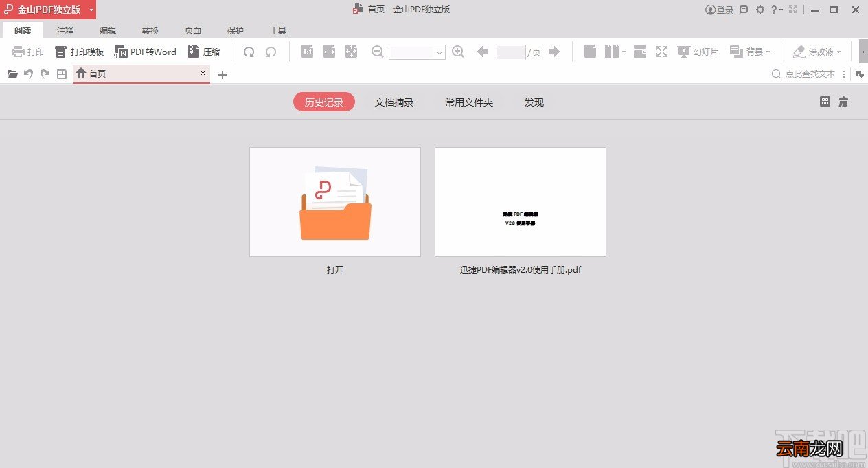Go to next page arrow
868x468 pixels.
pyautogui.click(x=554, y=52)
